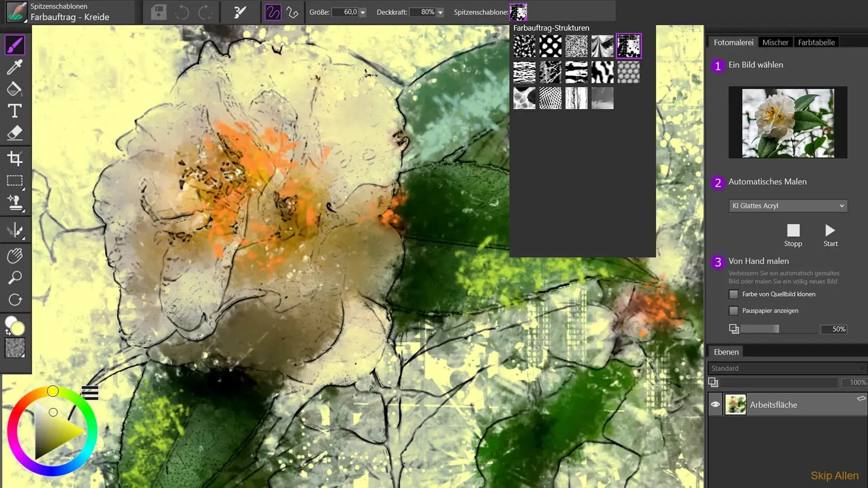Select the Magnifier zoom tool
The height and width of the screenshot is (488, 868).
(15, 277)
